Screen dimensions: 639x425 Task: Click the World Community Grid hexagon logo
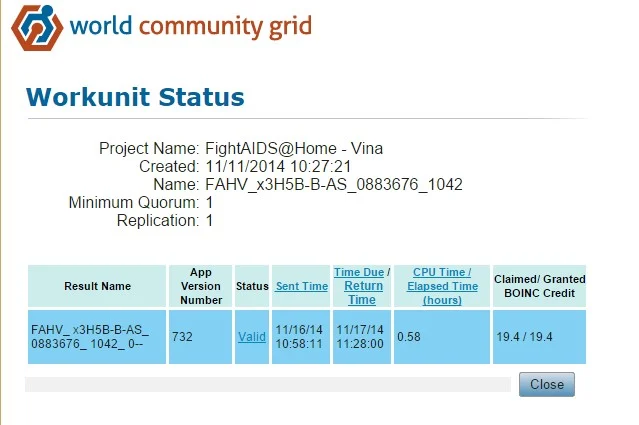click(37, 27)
